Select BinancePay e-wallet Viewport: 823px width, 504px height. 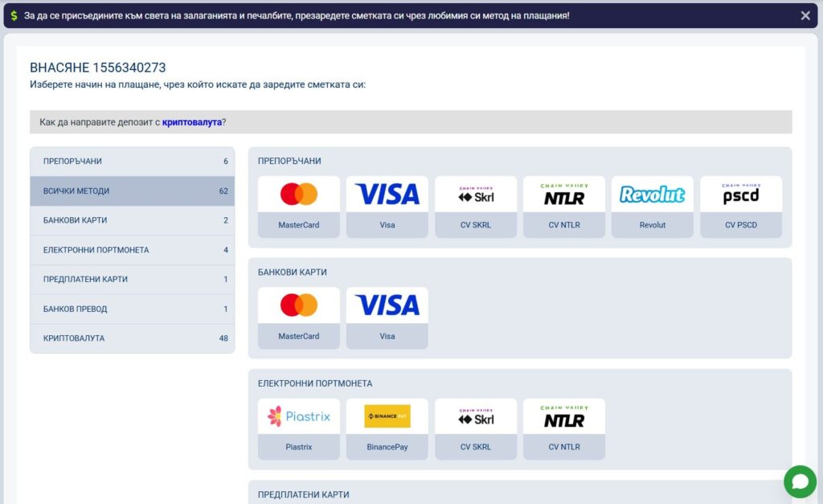[x=387, y=428]
